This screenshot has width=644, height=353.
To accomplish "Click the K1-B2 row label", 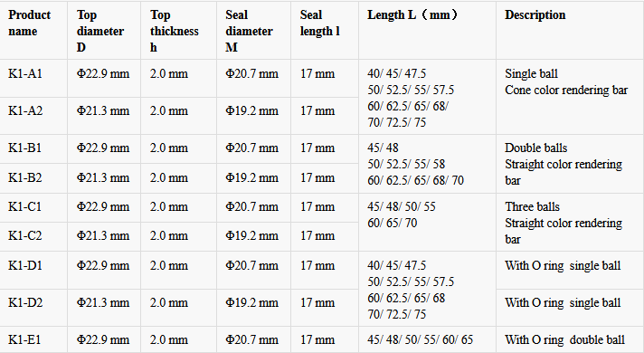I will [24, 178].
